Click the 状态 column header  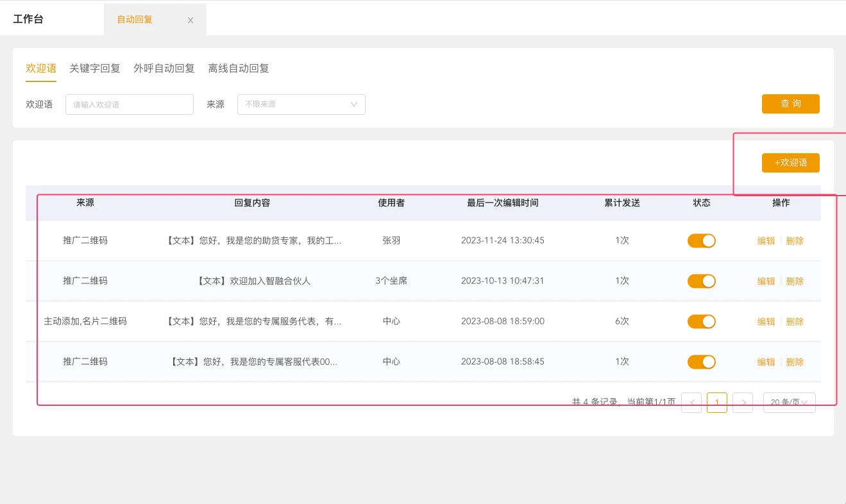coord(702,203)
